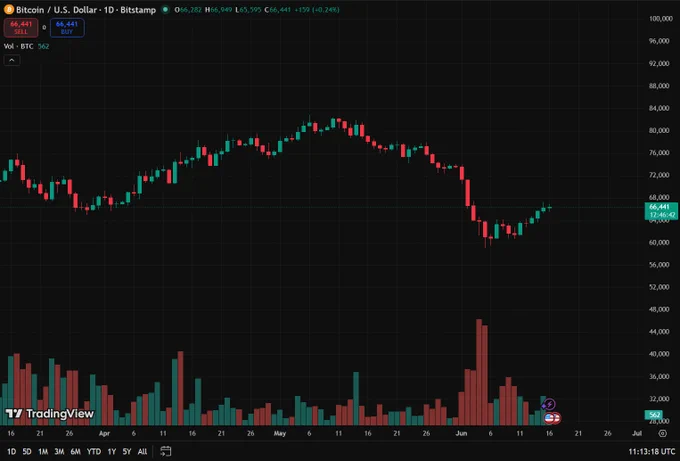Click the Bitcoin / U.S. Dollar symbol title
This screenshot has width=680, height=461.
(x=86, y=10)
